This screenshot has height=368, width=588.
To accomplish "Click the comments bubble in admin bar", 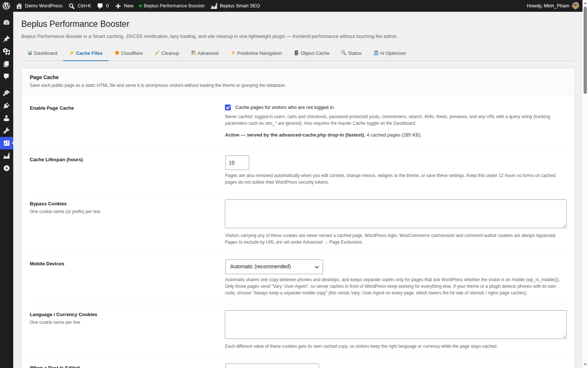I will click(103, 6).
